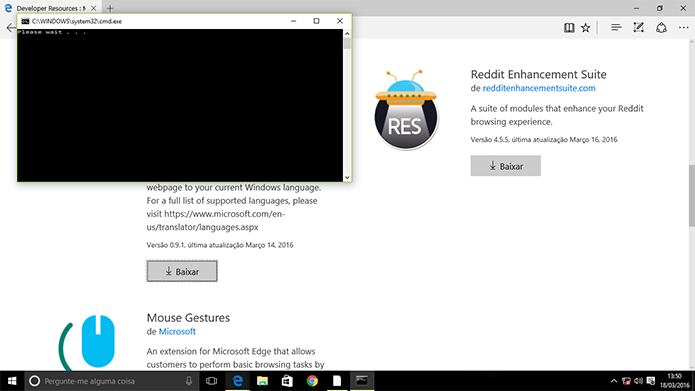Open a new Edge tab
This screenshot has width=695, height=391.
110,8
